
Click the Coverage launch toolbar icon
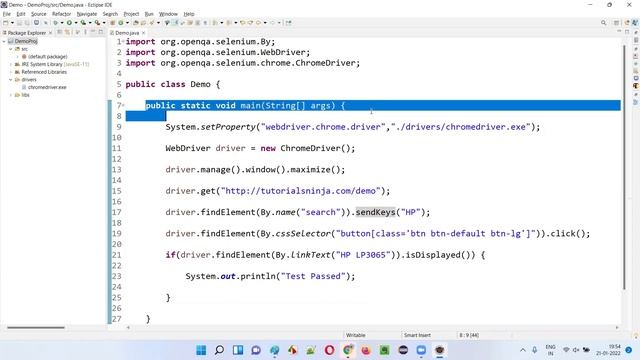pyautogui.click(x=83, y=23)
